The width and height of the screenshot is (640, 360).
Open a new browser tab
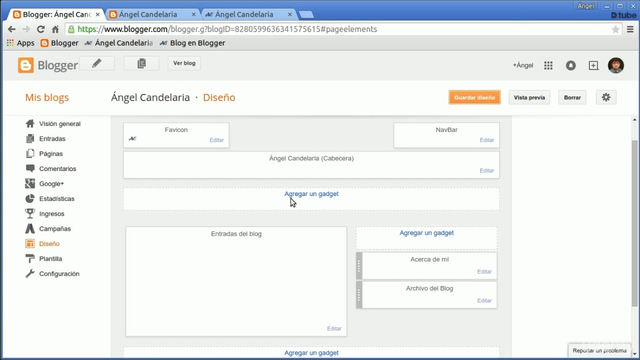pyautogui.click(x=306, y=15)
